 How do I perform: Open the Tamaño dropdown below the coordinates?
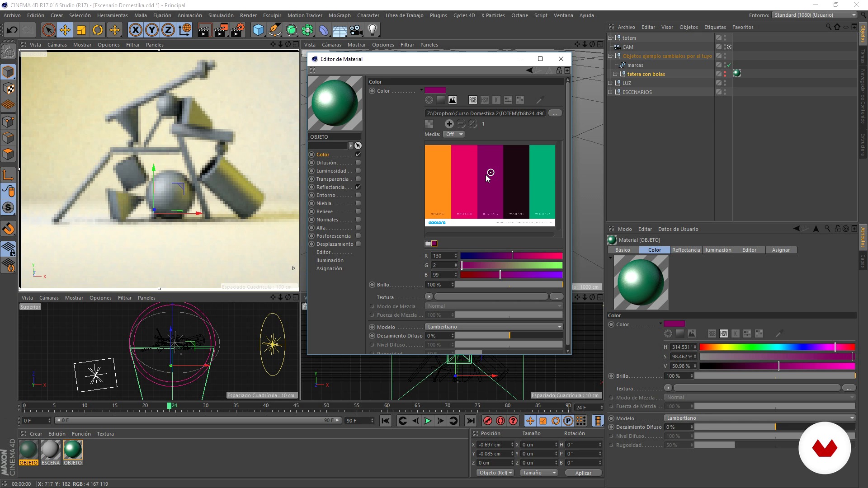click(x=539, y=473)
